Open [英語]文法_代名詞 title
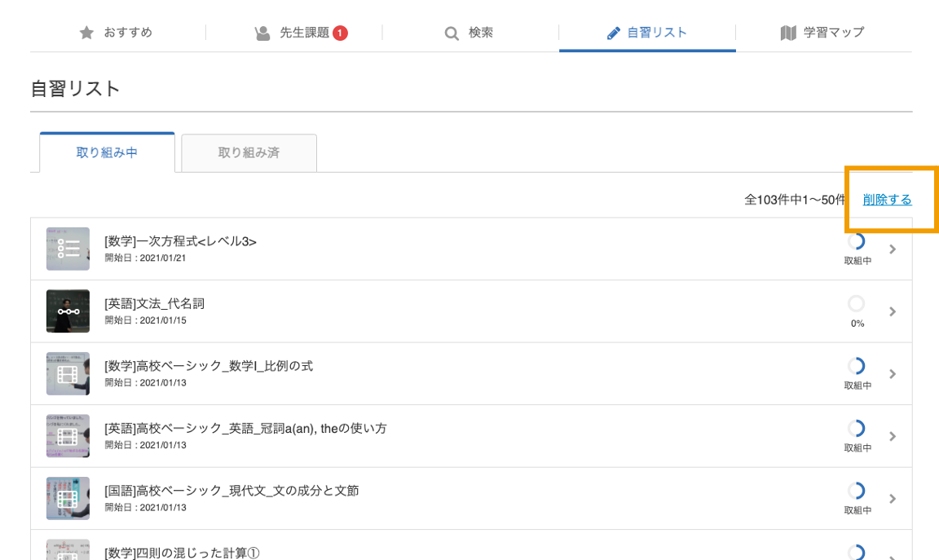Image resolution: width=939 pixels, height=560 pixels. (155, 304)
